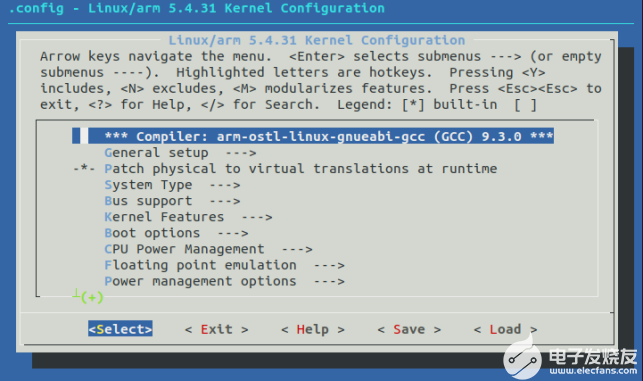Click the green (+) more-items indicator
Viewport: 643px width, 381px height.
92,297
